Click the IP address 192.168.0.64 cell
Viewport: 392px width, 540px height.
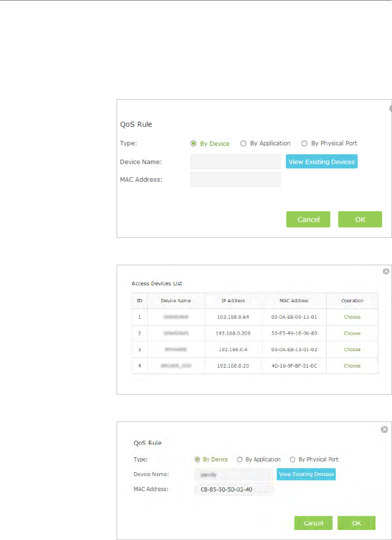(x=233, y=317)
